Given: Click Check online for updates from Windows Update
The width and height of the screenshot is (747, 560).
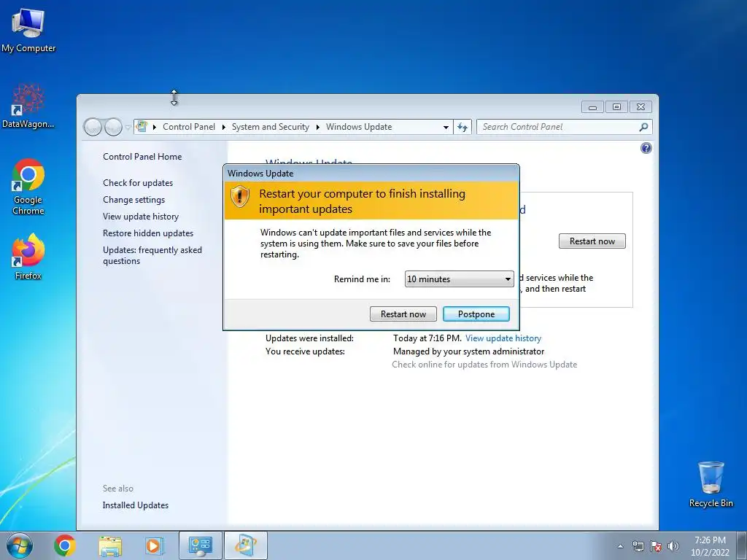Looking at the screenshot, I should click(484, 365).
